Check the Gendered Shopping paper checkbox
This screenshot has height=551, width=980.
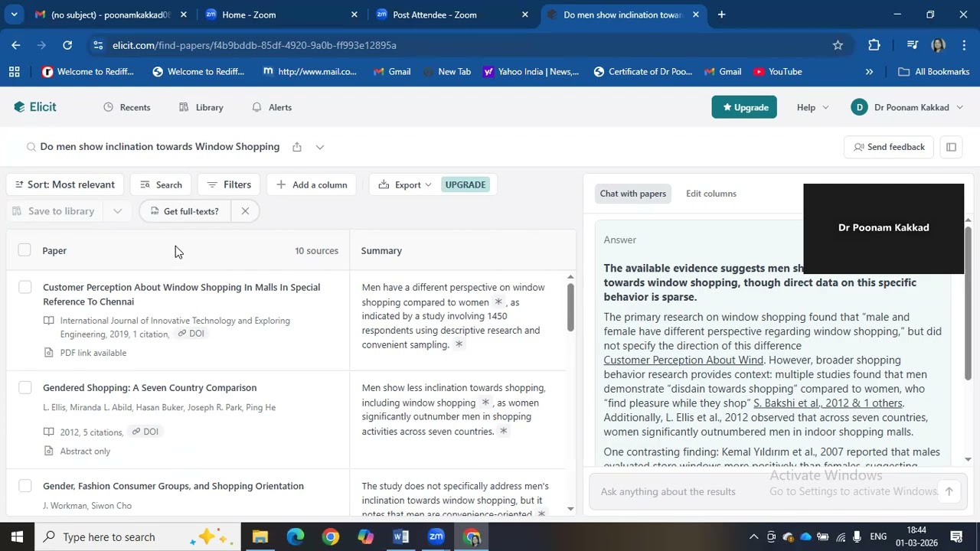point(24,387)
